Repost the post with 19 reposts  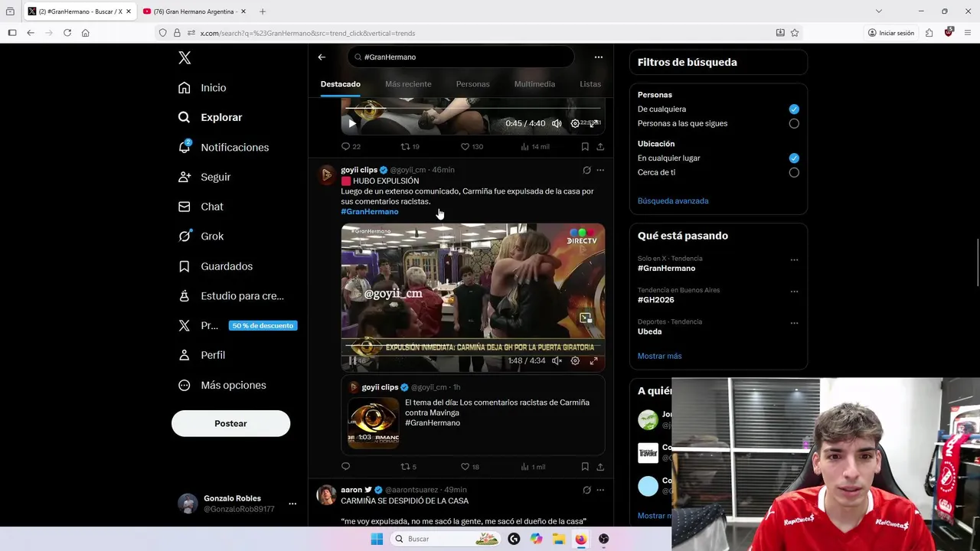point(410,146)
